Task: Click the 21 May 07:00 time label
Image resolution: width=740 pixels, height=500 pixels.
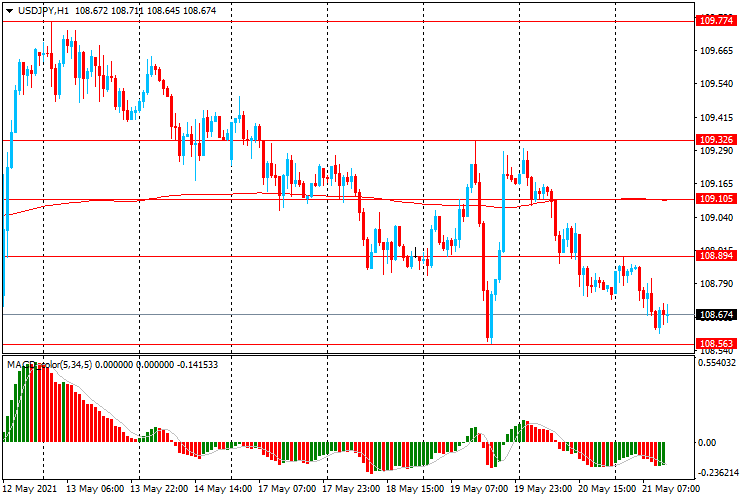Action: (x=671, y=489)
